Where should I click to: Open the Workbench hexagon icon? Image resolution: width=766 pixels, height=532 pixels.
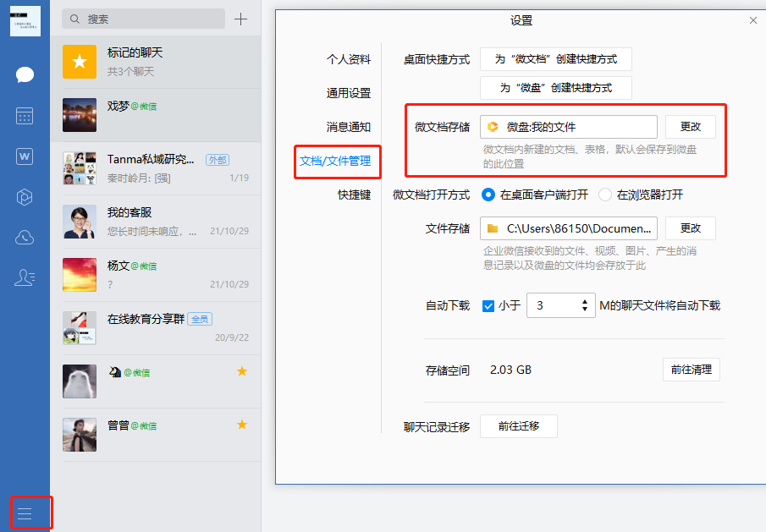click(x=25, y=197)
